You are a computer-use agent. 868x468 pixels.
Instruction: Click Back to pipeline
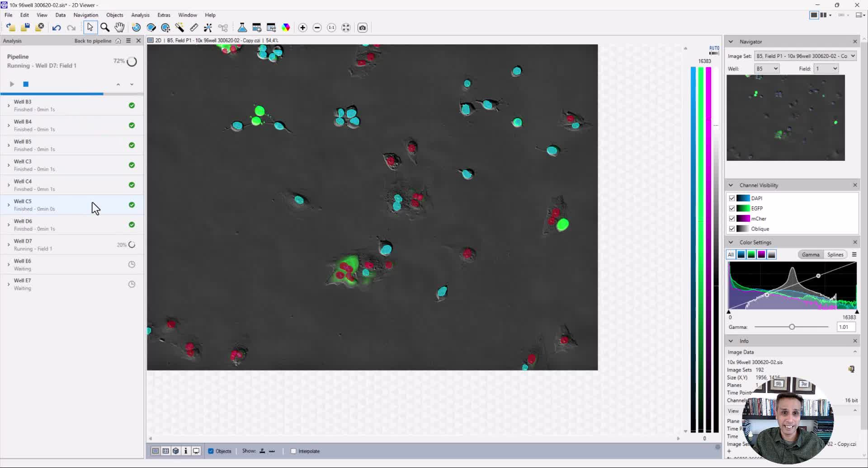coord(92,41)
